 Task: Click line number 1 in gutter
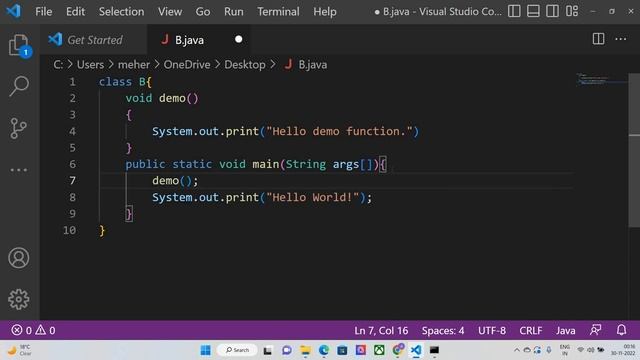72,82
